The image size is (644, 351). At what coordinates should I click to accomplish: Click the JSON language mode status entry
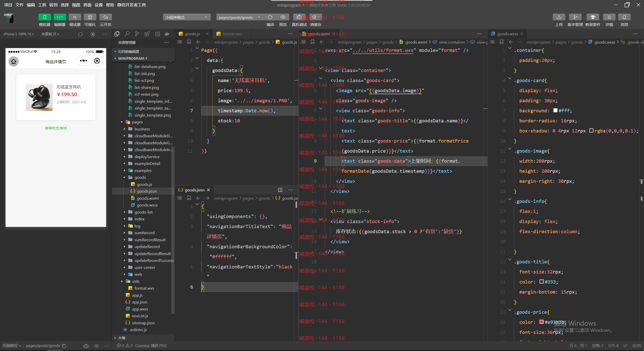tap(636, 346)
